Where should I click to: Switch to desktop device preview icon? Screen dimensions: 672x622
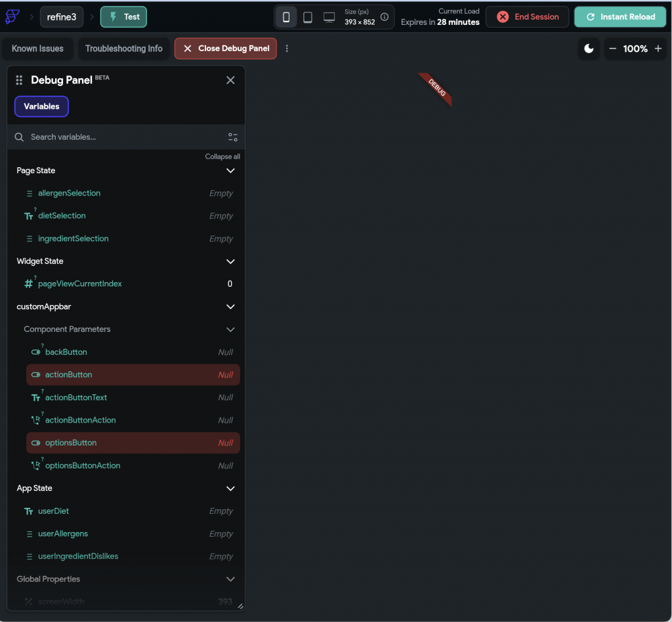pos(329,17)
